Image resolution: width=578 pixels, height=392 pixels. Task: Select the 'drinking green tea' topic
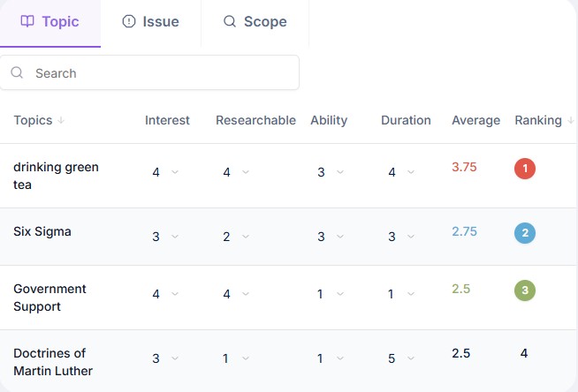point(56,176)
